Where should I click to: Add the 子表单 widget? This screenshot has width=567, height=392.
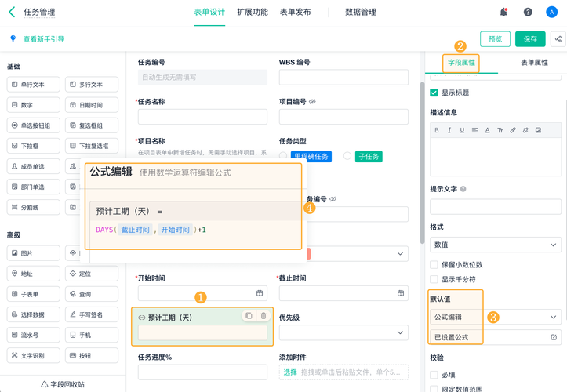click(x=33, y=294)
